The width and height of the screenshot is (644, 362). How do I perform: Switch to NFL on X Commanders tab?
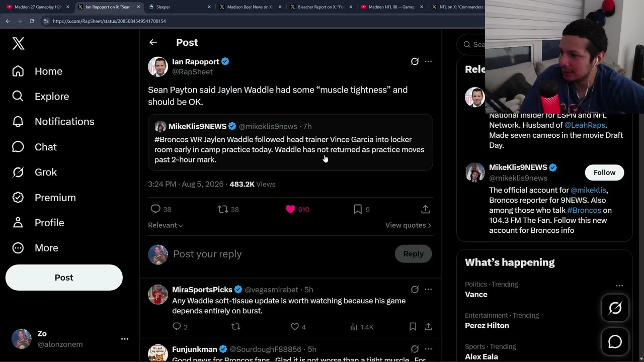pyautogui.click(x=459, y=7)
